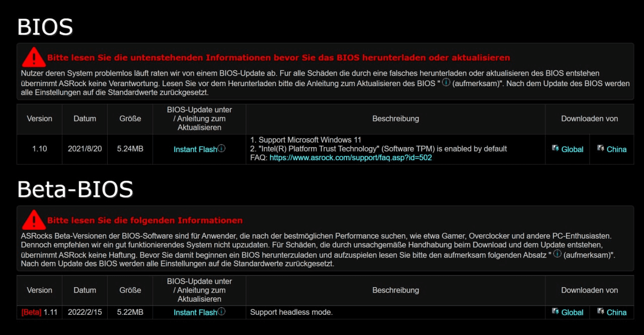Click the China download icon for Beta 1.11
This screenshot has width=644, height=335.
(601, 311)
